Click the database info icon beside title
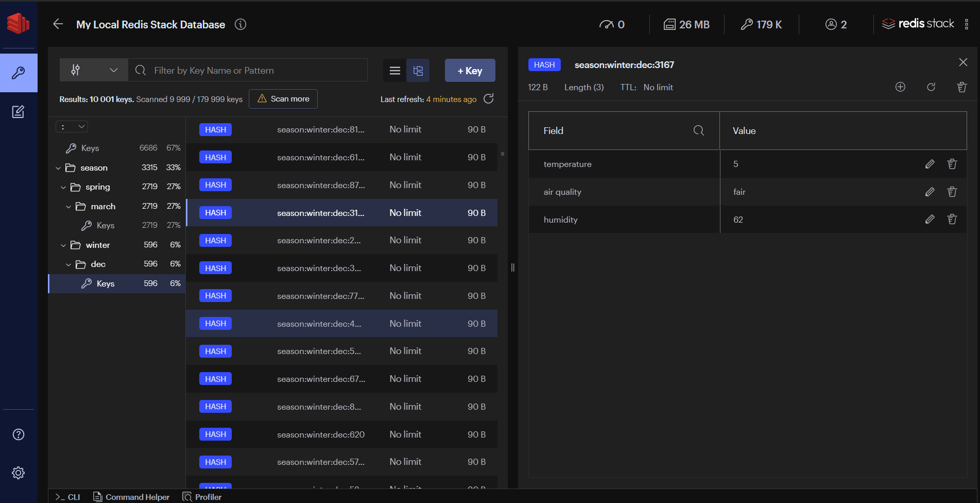Screen dimensions: 980x503 [240, 24]
